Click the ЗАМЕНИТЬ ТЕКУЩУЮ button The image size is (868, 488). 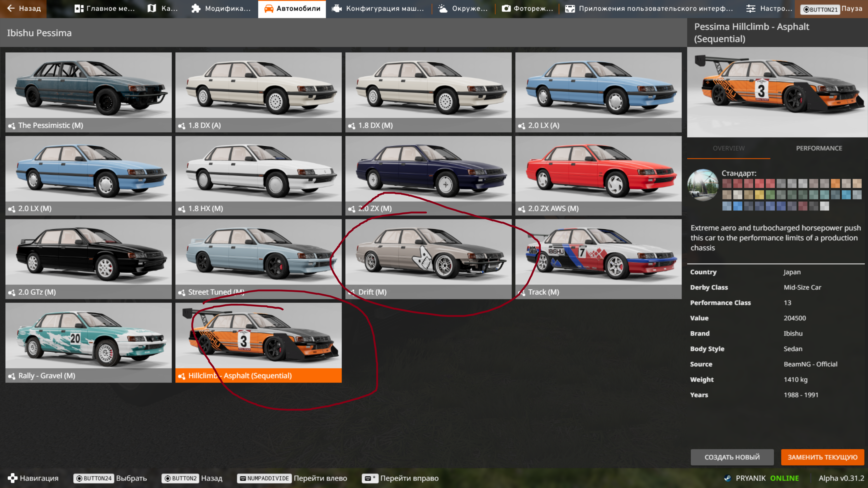click(822, 457)
